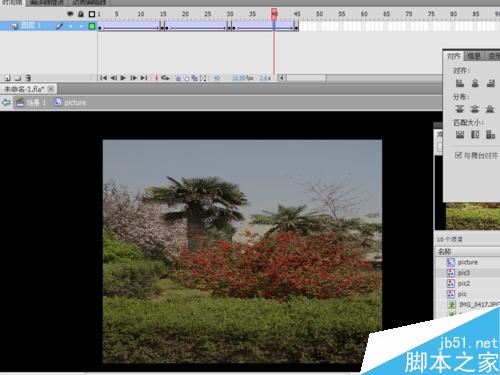Hide 图层 1 using its visibility dot
This screenshot has width=500, height=375.
70,26
